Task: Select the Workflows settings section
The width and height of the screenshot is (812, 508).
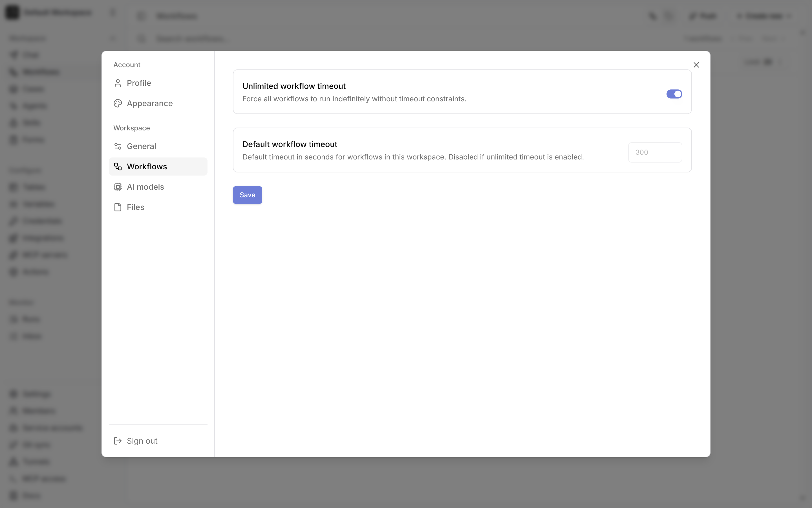Action: [158, 167]
